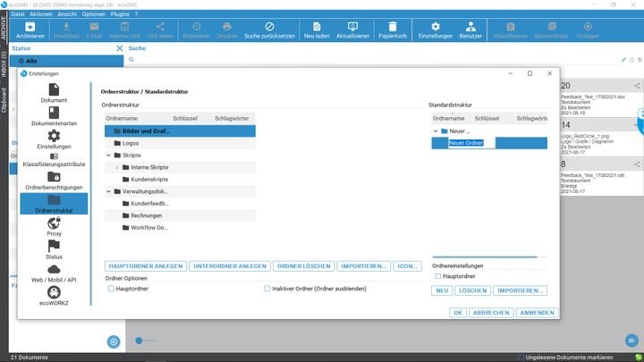
Task: Select Web / Mobil / API section
Action: (54, 274)
